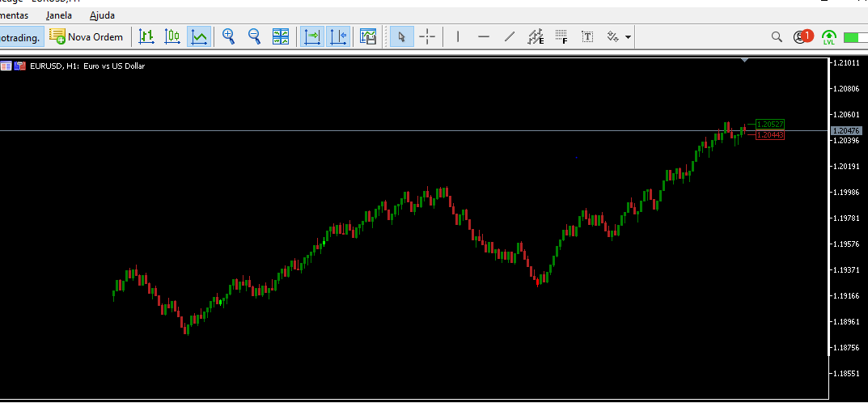Click EURUSD, H1 chart title
This screenshot has width=868, height=407.
(x=87, y=66)
